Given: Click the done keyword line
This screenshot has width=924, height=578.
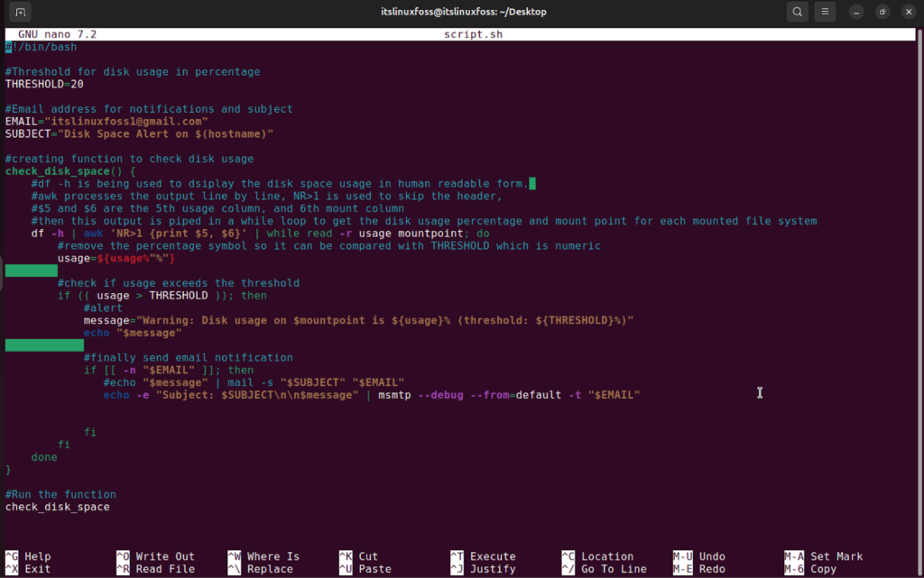Looking at the screenshot, I should click(44, 457).
